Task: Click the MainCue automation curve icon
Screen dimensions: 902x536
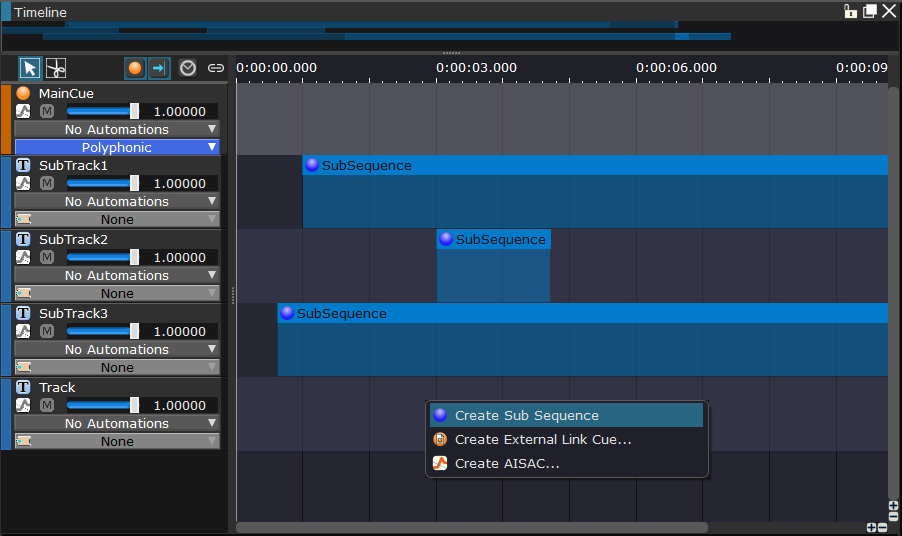Action: [x=24, y=111]
